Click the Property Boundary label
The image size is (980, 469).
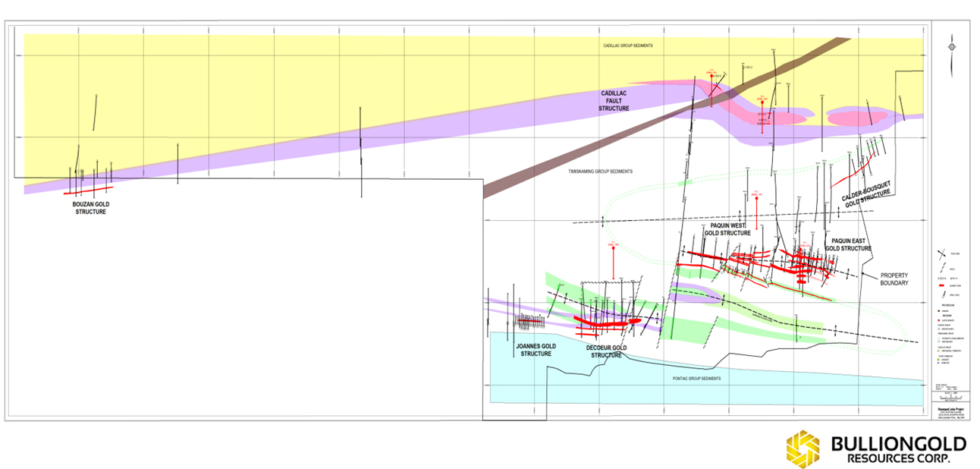click(x=894, y=279)
